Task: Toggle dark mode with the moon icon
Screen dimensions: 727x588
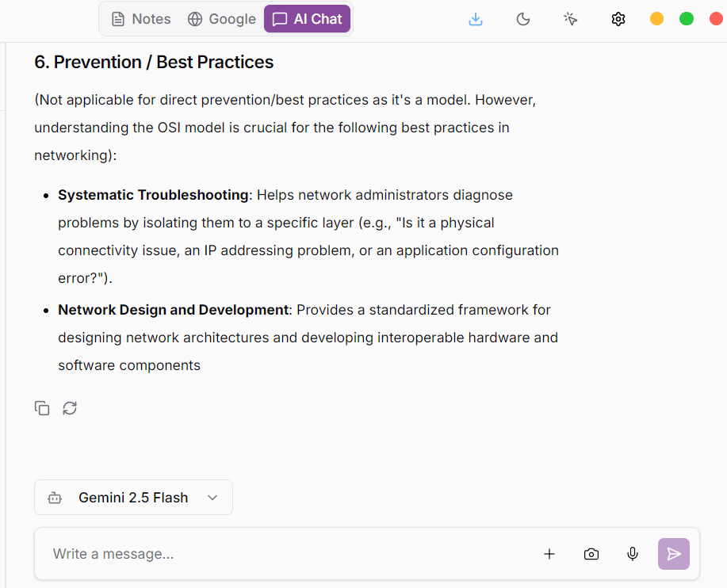Action: [523, 19]
